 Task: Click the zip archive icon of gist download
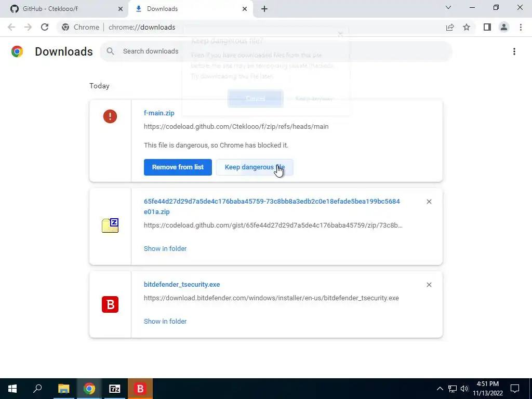coord(110,225)
